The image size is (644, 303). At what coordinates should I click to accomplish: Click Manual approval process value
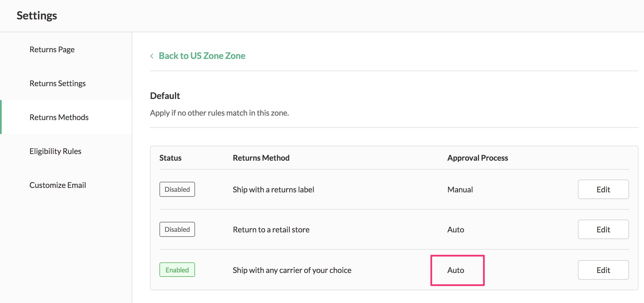coord(460,190)
